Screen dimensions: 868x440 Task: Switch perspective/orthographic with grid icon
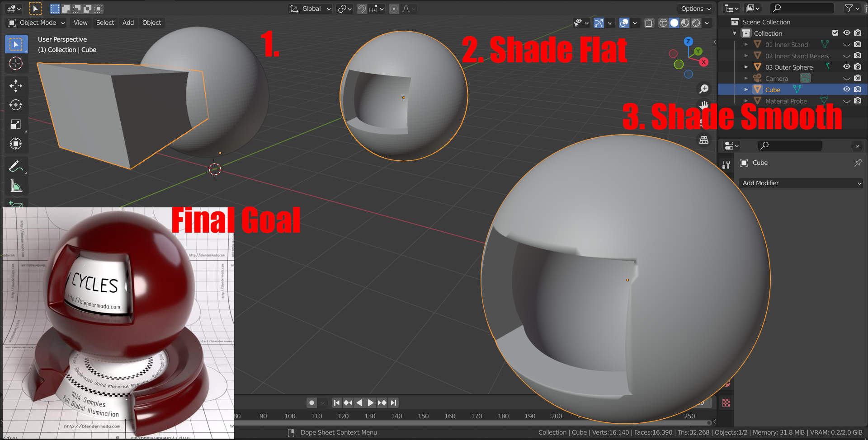tap(704, 140)
